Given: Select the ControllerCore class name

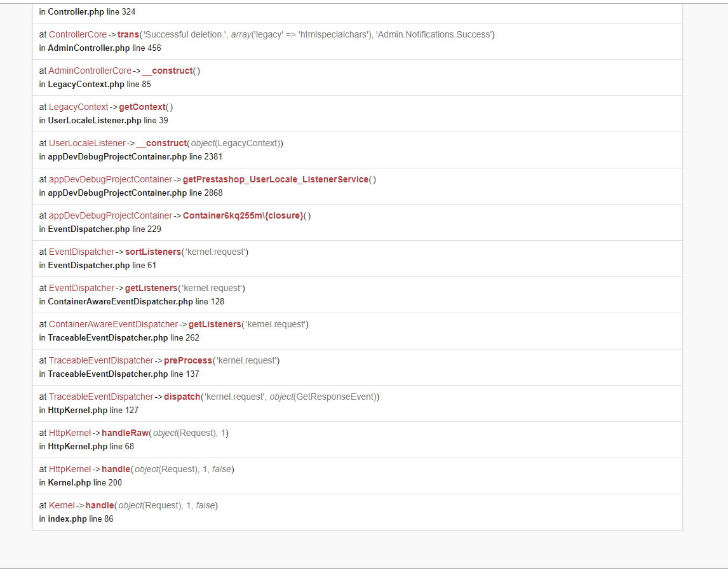Looking at the screenshot, I should [78, 34].
